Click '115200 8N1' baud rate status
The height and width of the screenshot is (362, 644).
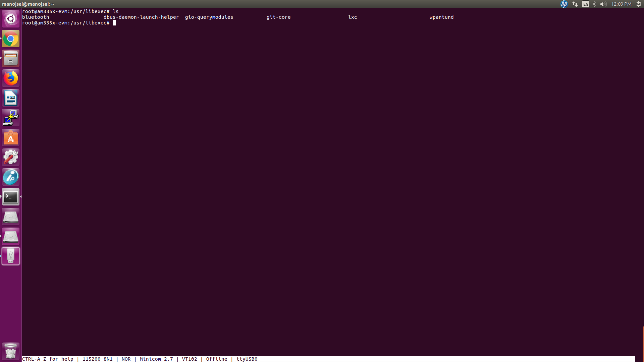pos(97,359)
